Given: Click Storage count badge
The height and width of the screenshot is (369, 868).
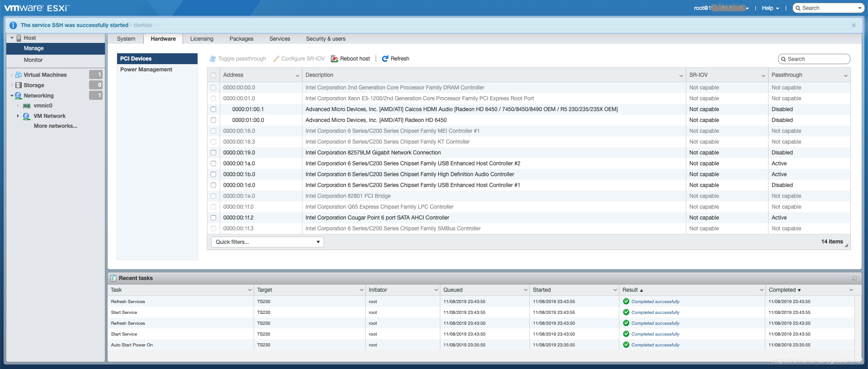Looking at the screenshot, I should 96,85.
